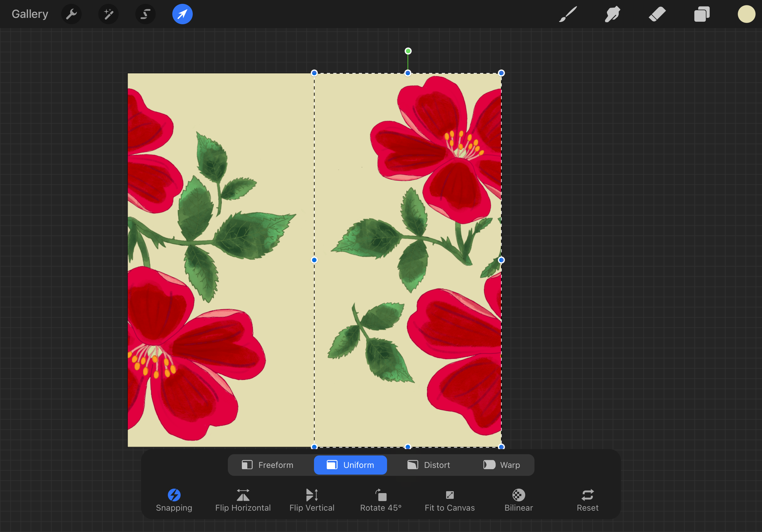Open the Actions wrench menu
The width and height of the screenshot is (762, 532).
point(71,14)
